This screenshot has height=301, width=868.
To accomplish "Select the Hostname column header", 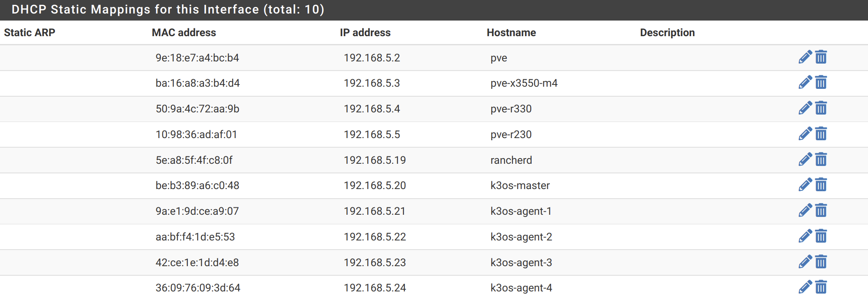I will [511, 33].
